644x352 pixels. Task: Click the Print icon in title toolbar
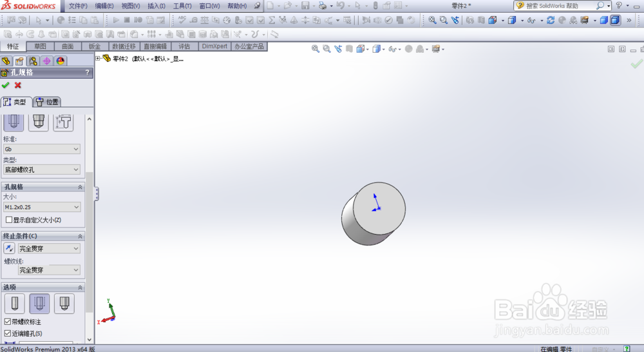point(323,6)
